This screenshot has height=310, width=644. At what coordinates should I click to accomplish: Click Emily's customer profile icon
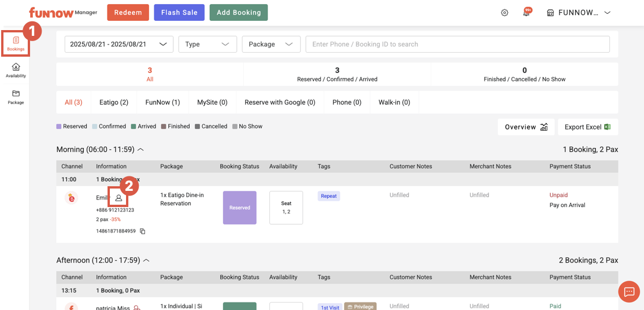point(119,198)
